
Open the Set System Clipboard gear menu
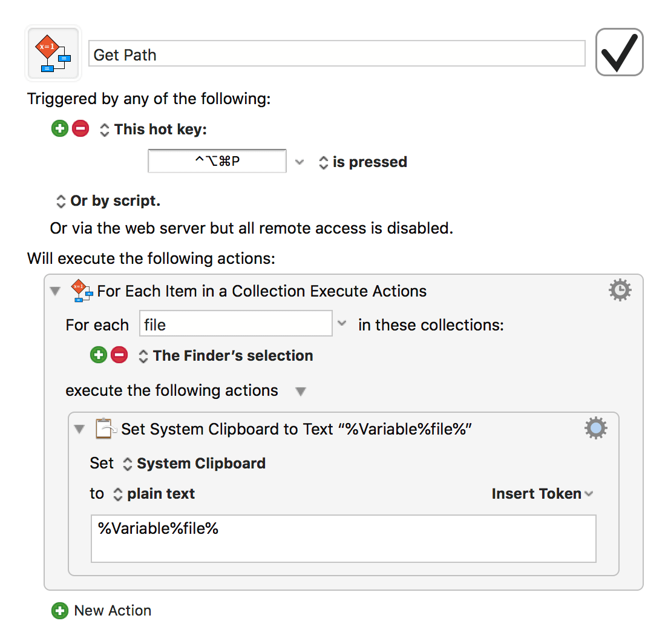[596, 428]
